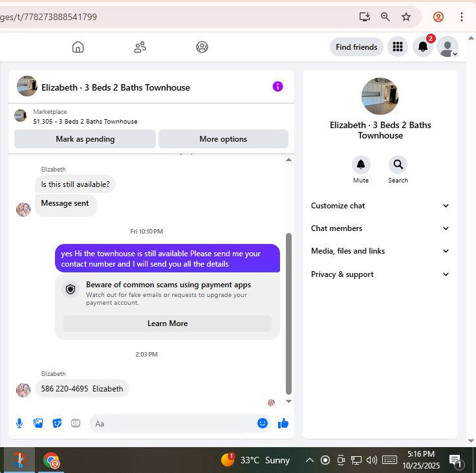Viewport: 476px width, 473px height.
Task: Click the voice clip microphone icon
Action: tap(19, 423)
